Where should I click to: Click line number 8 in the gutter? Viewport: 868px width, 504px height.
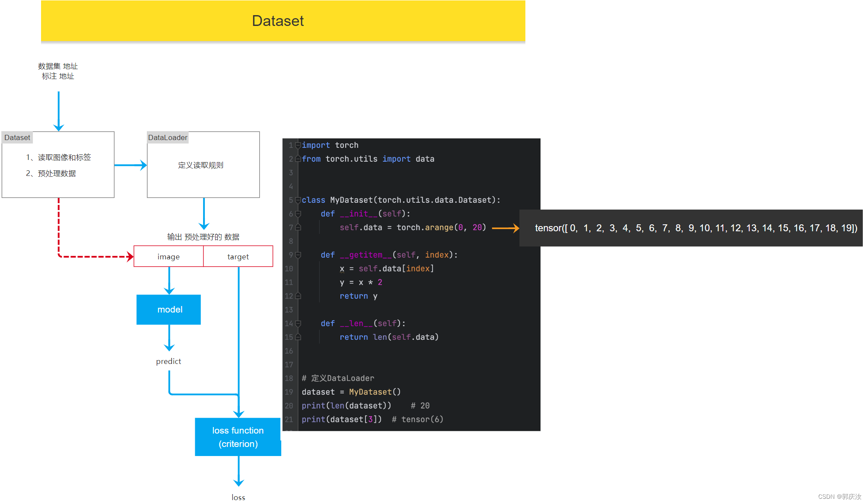pyautogui.click(x=291, y=241)
